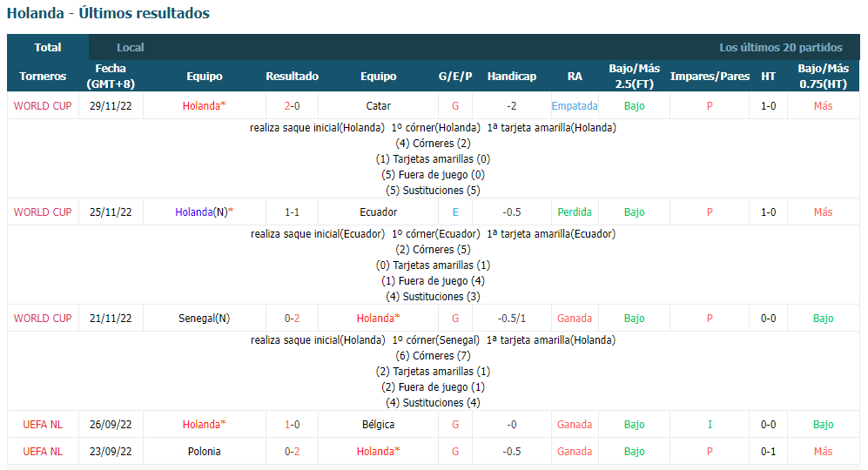
Task: Click handicap value -0 in Bélgica row
Action: (512, 425)
